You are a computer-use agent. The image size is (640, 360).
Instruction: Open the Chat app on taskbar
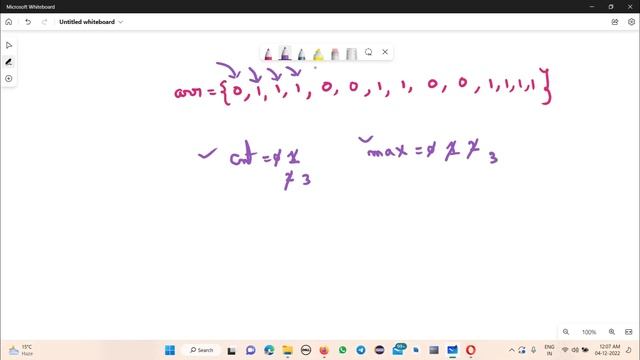pyautogui.click(x=251, y=350)
